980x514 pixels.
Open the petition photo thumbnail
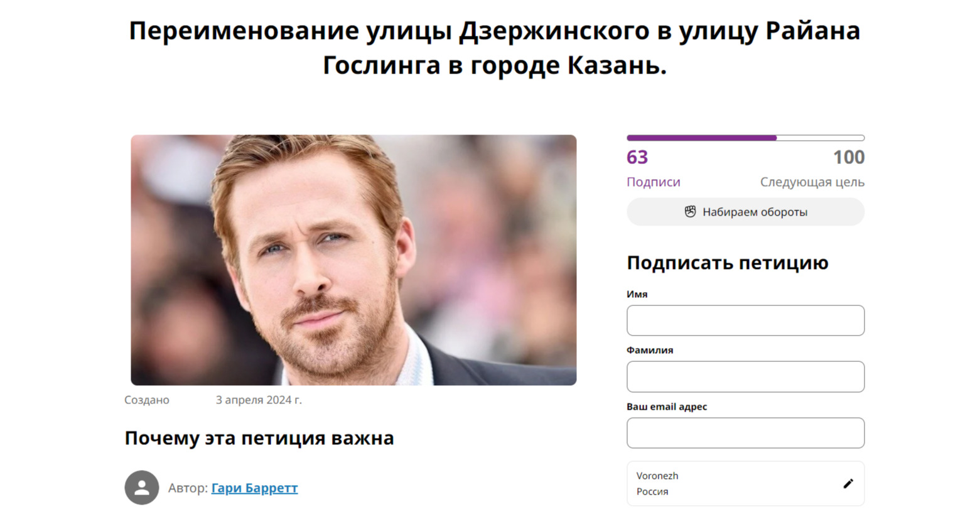click(x=353, y=260)
